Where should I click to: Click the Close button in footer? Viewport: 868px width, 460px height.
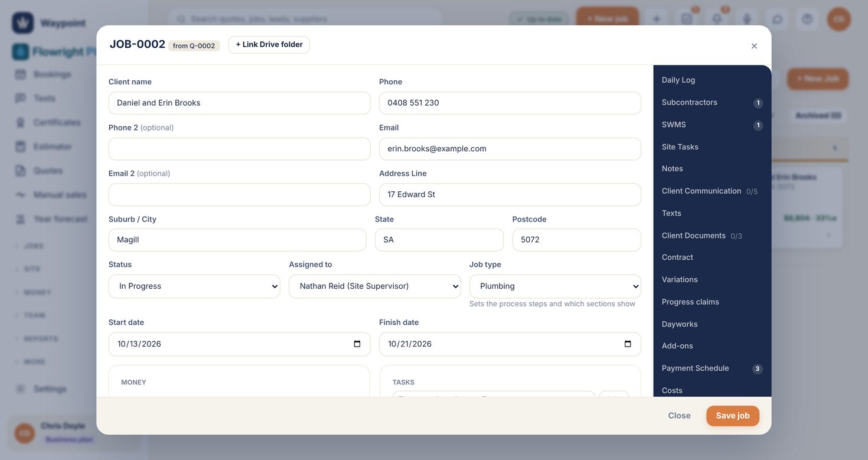pos(679,416)
